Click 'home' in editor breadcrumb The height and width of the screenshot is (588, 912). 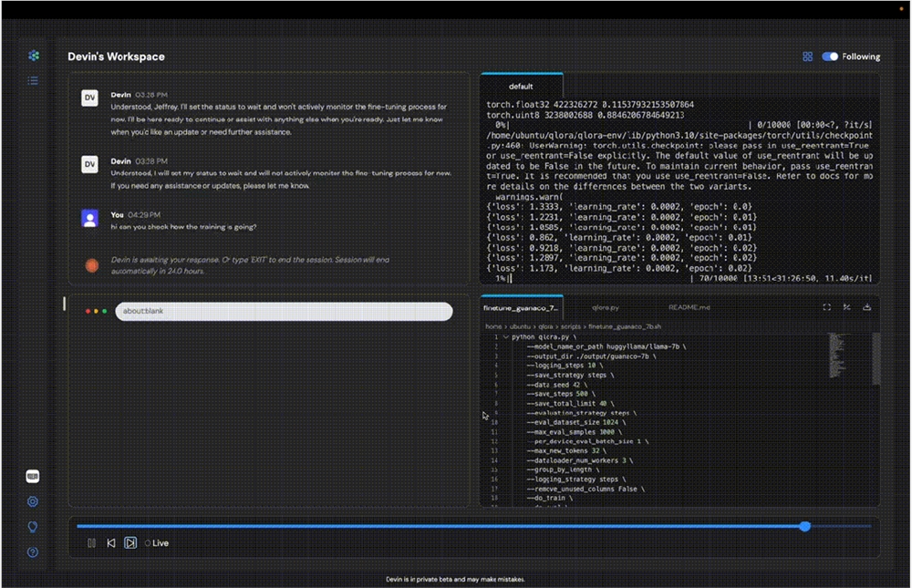[493, 327]
